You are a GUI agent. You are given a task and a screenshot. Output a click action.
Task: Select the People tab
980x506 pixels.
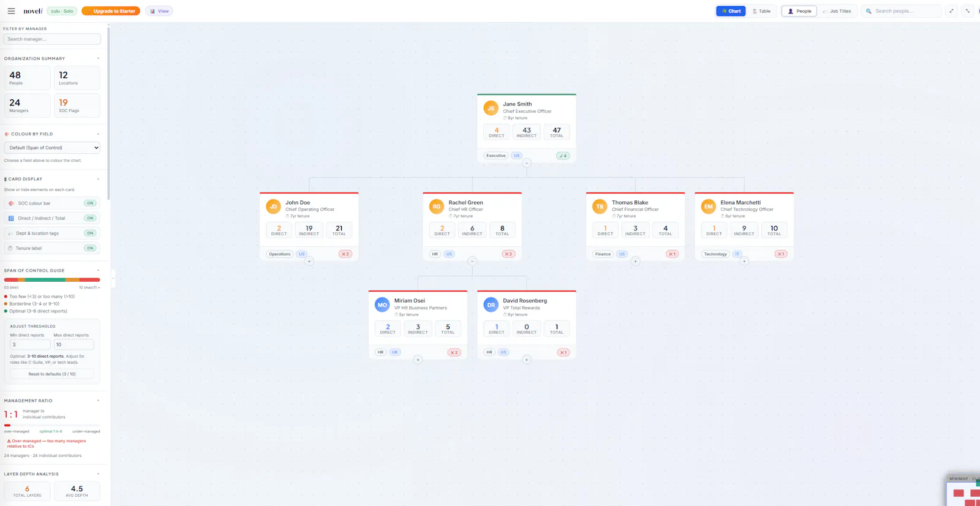tap(799, 11)
